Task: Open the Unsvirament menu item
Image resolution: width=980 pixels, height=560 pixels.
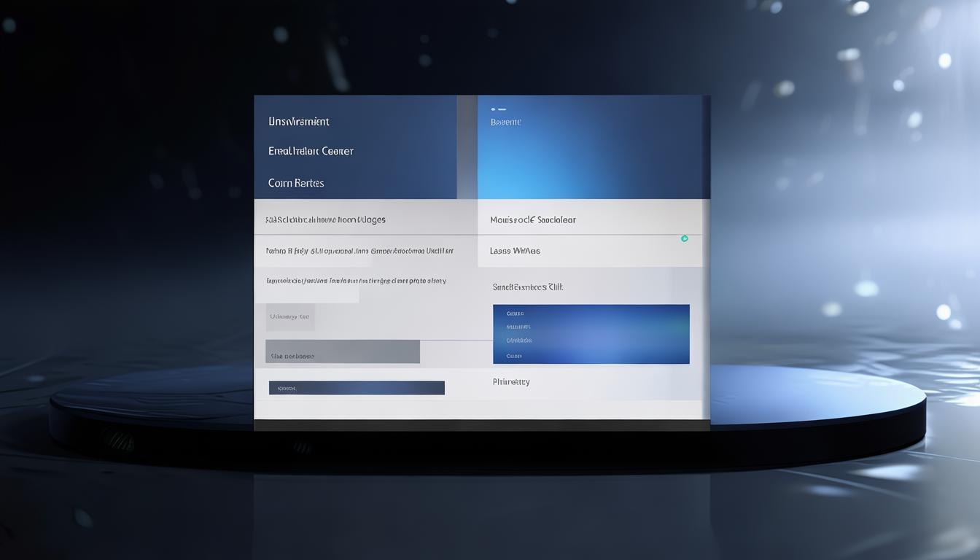Action: click(x=299, y=122)
